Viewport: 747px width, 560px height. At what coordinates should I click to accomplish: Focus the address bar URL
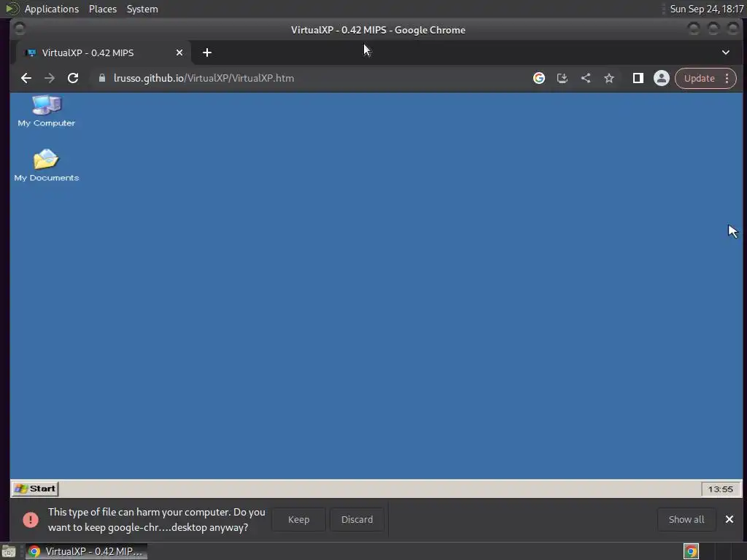pos(204,78)
